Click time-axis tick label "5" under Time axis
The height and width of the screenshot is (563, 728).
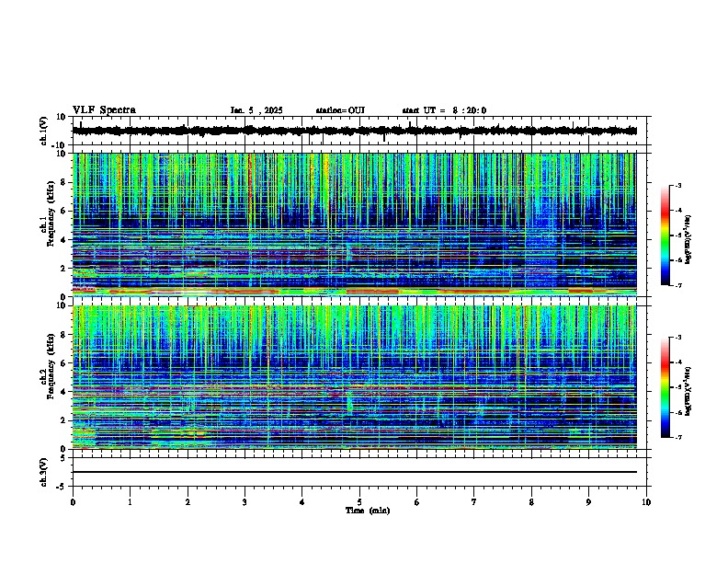(x=359, y=502)
